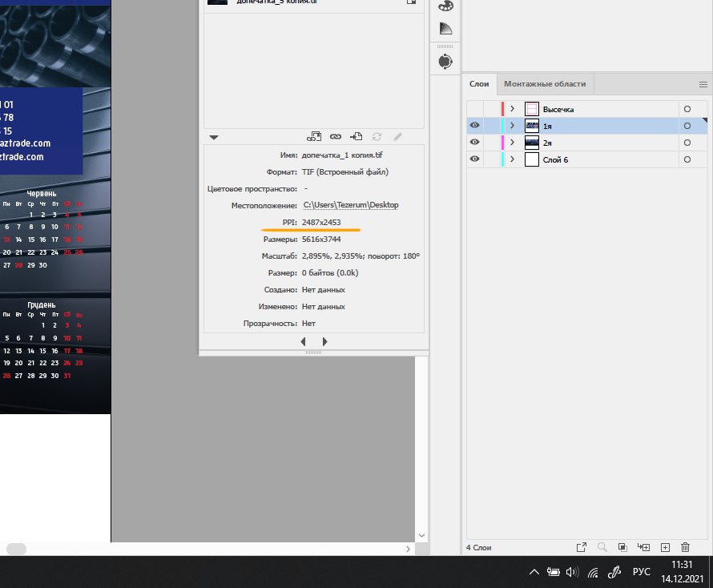
Task: Collapse link info with disclosure triangle
Action: (214, 137)
